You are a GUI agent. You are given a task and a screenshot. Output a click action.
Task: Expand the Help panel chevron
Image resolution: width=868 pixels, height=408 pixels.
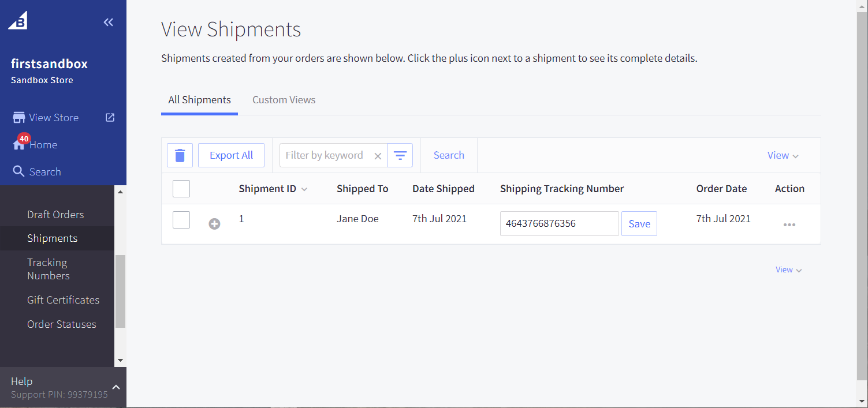[x=116, y=387]
